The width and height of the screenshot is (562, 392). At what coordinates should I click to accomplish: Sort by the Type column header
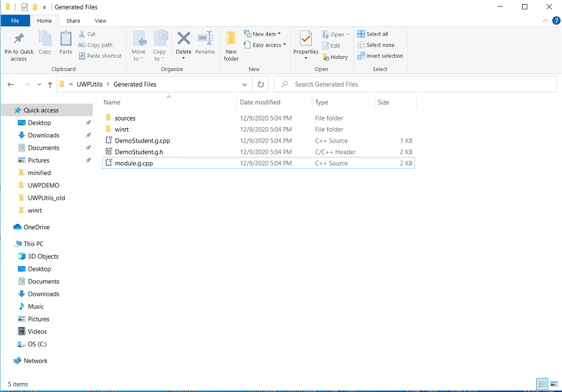[343, 102]
